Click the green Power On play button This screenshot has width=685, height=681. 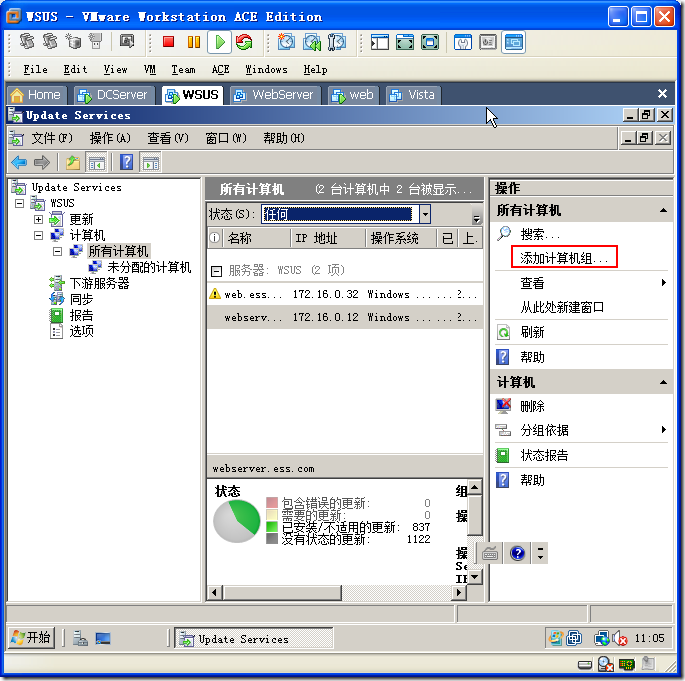click(x=219, y=42)
